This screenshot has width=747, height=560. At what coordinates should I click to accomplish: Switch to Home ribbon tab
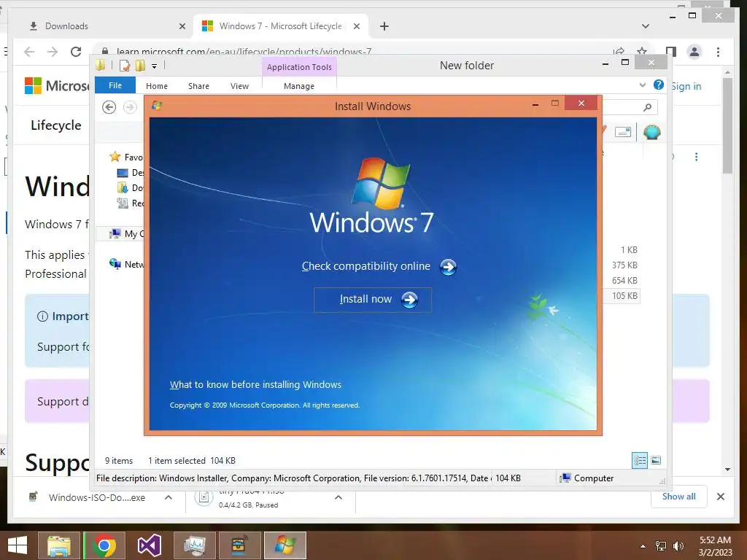pos(157,86)
